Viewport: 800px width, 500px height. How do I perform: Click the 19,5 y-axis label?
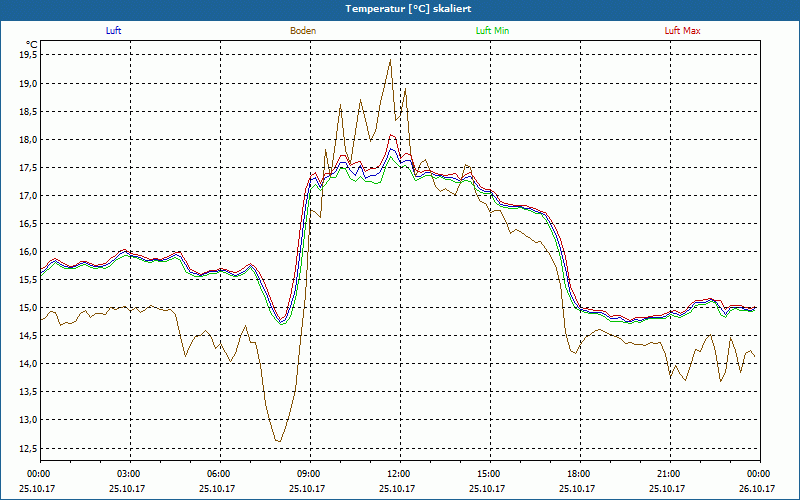tap(28, 55)
